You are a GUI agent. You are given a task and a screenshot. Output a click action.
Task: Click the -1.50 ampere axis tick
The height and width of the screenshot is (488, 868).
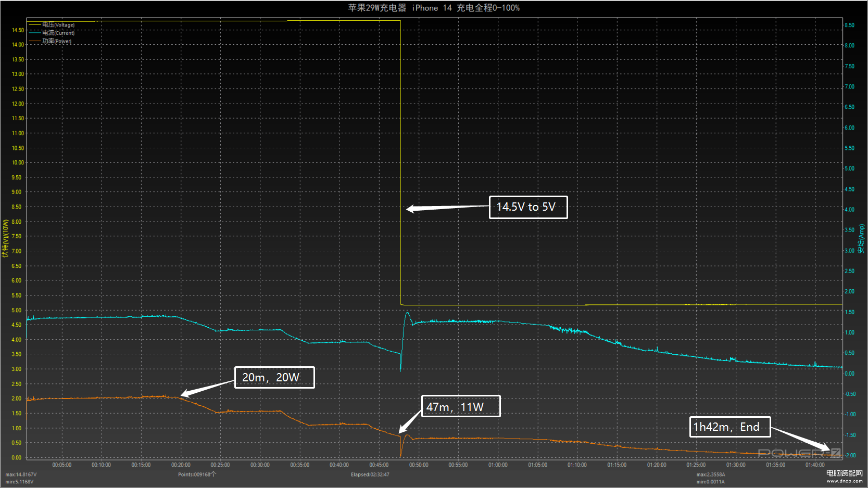point(850,435)
